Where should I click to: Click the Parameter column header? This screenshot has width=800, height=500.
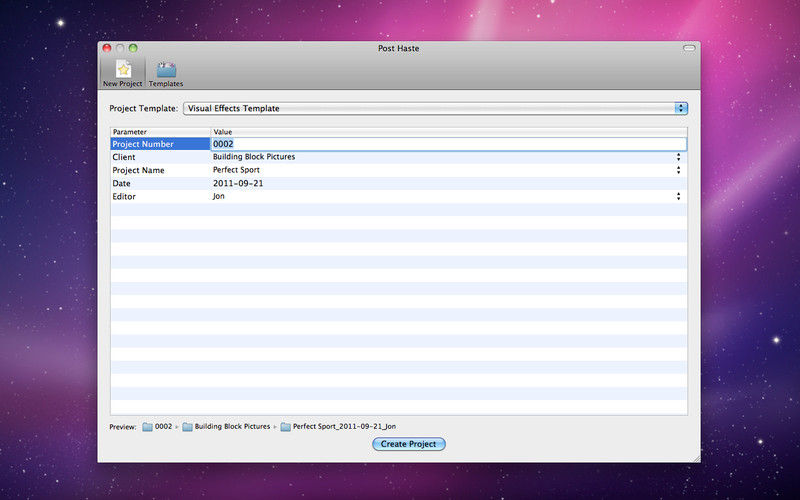[x=161, y=132]
